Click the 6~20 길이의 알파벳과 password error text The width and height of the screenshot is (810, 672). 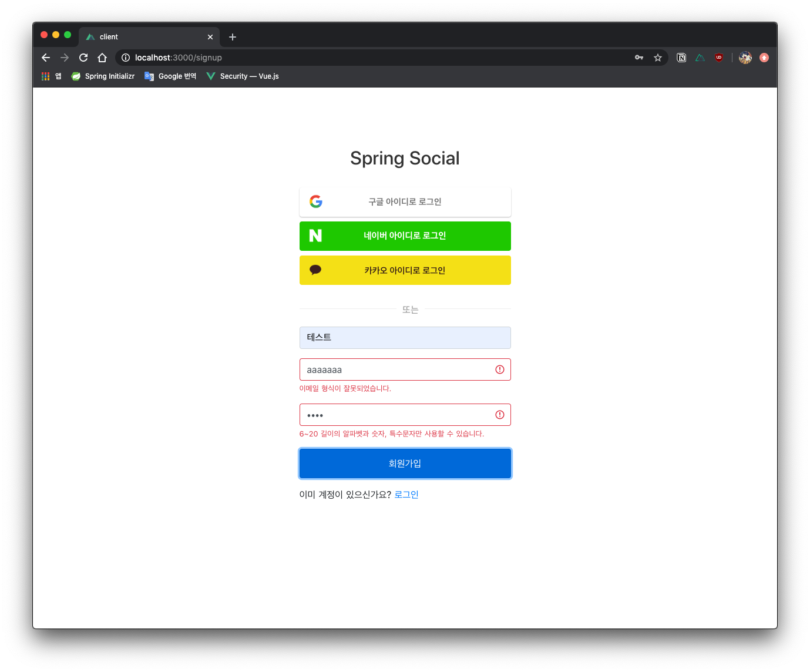point(392,434)
